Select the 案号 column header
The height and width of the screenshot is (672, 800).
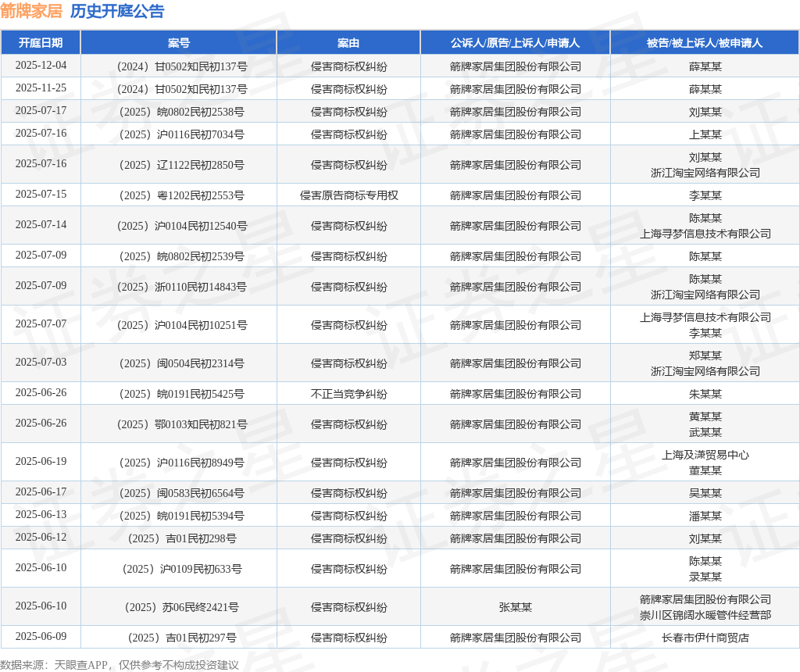(x=179, y=43)
